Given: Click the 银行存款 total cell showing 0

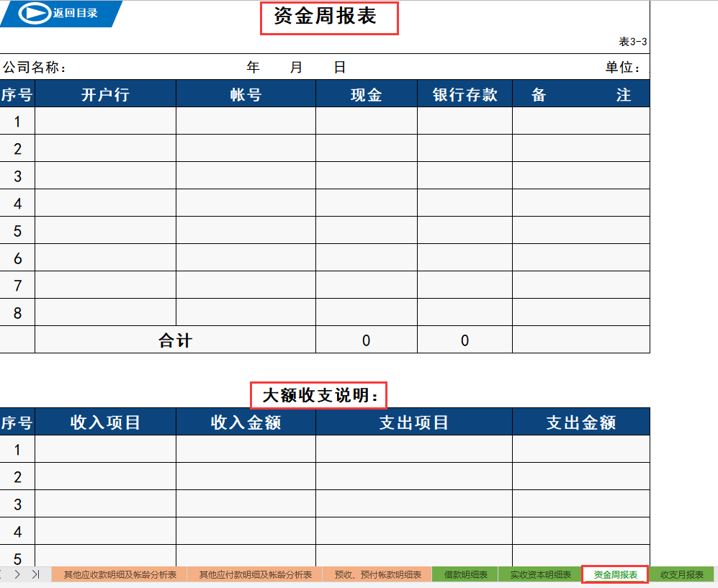Looking at the screenshot, I should point(465,340).
